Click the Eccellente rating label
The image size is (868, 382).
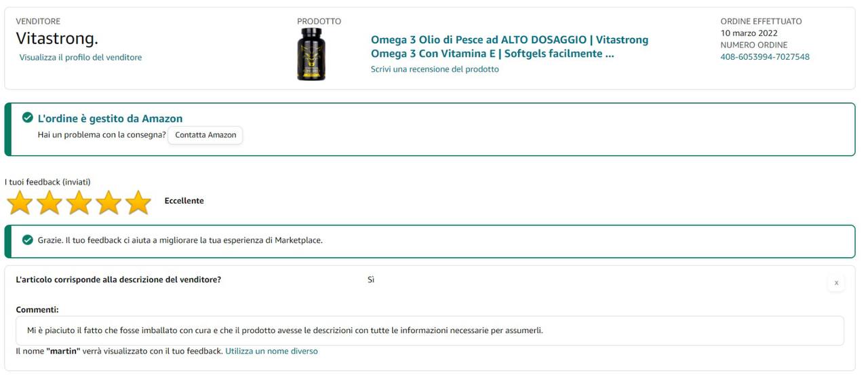pos(184,201)
